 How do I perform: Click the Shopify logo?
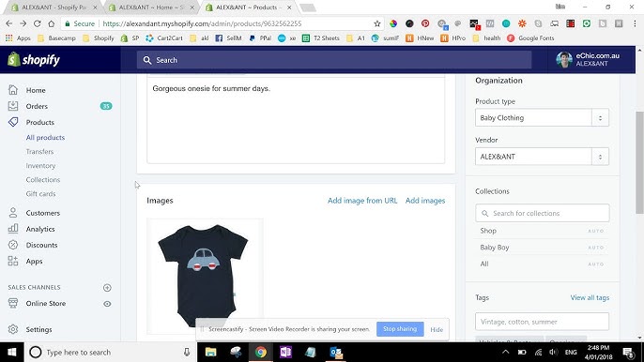(x=34, y=60)
